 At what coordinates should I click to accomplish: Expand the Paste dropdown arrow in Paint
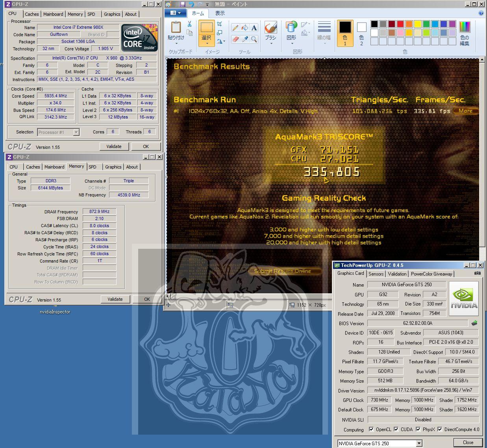(176, 43)
